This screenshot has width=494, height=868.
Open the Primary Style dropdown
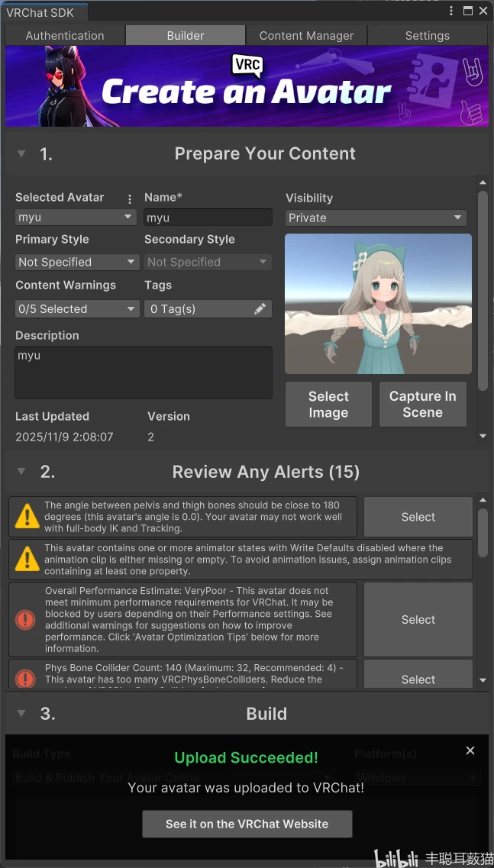78,262
